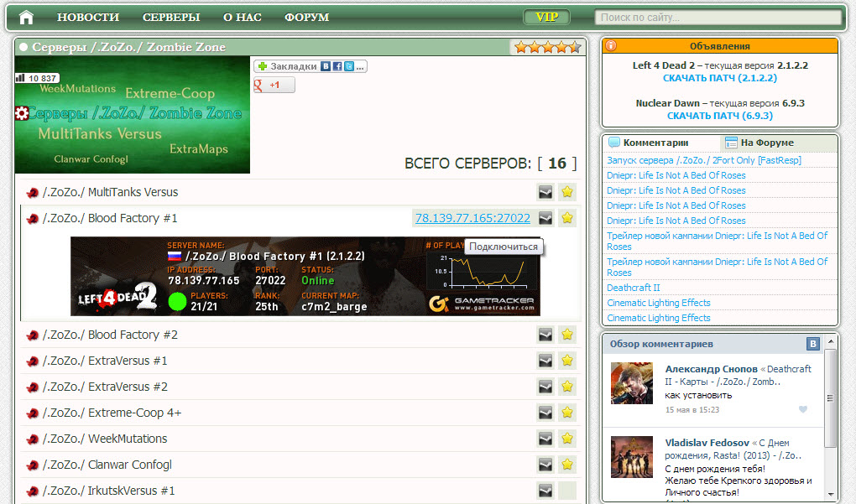Click the site search input field
The image size is (856, 504).
tap(718, 17)
